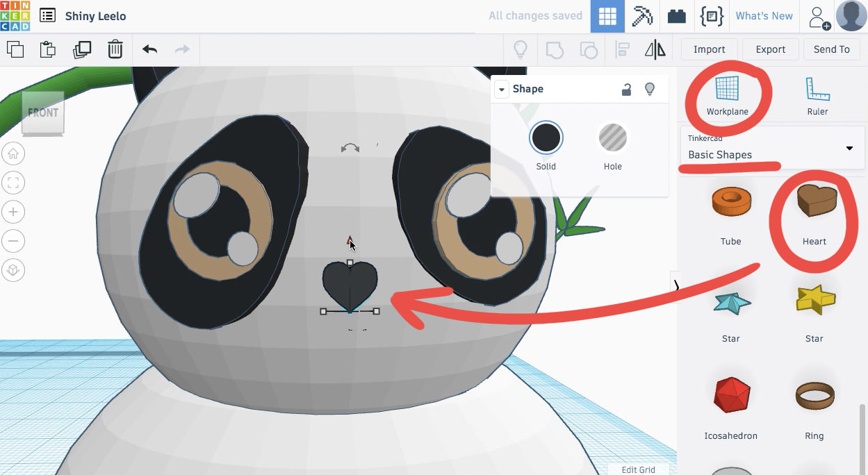Zoom out with the minus button
The image size is (868, 475).
(13, 241)
